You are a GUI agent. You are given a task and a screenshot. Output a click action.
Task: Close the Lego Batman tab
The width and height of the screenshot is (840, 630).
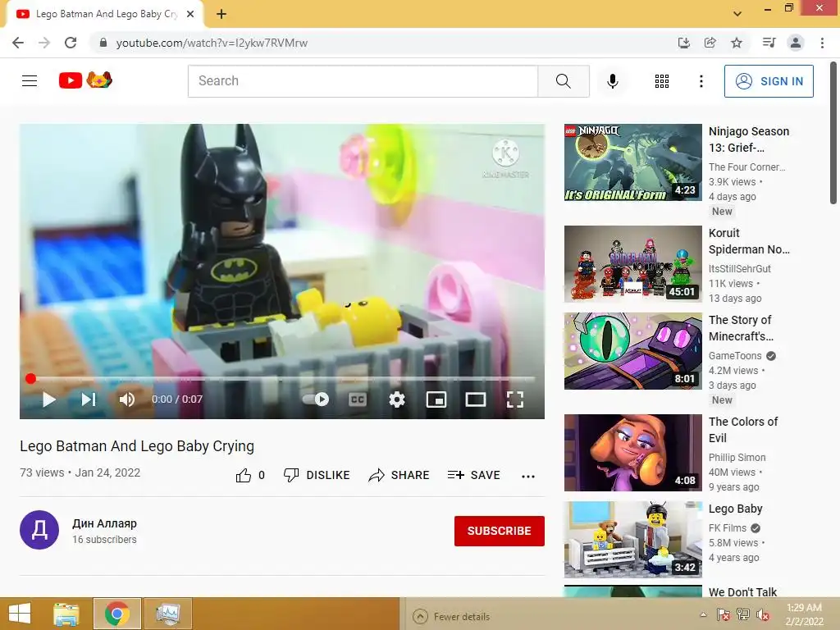pos(190,14)
